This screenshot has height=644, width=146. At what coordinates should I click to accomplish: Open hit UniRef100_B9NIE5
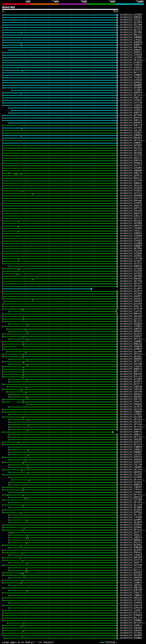pos(131,108)
